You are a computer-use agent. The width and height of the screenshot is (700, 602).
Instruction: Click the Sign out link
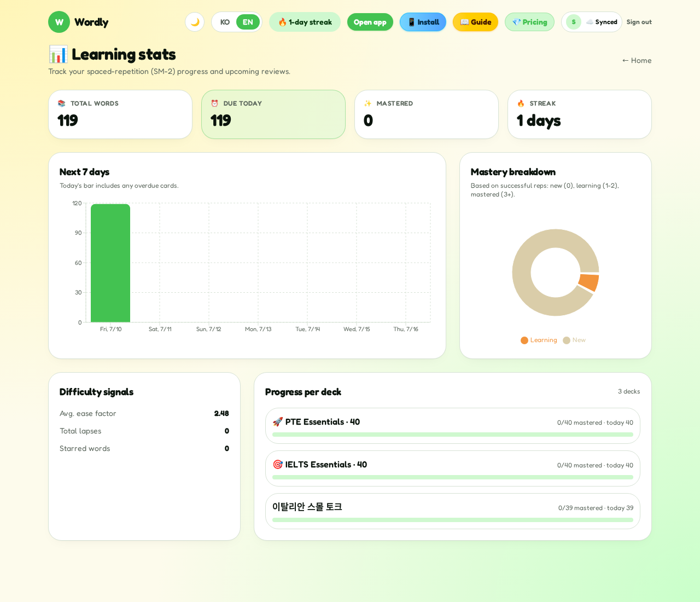coord(639,22)
